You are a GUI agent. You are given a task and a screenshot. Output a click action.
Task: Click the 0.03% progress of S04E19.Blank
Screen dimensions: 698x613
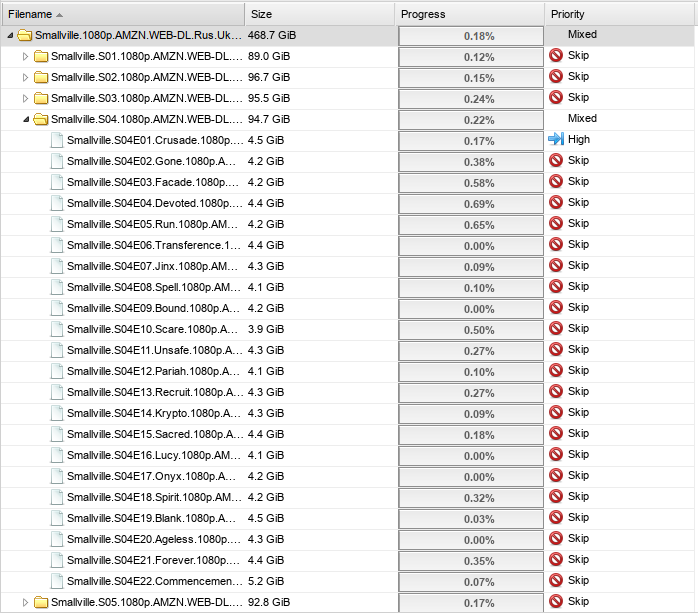pyautogui.click(x=471, y=519)
